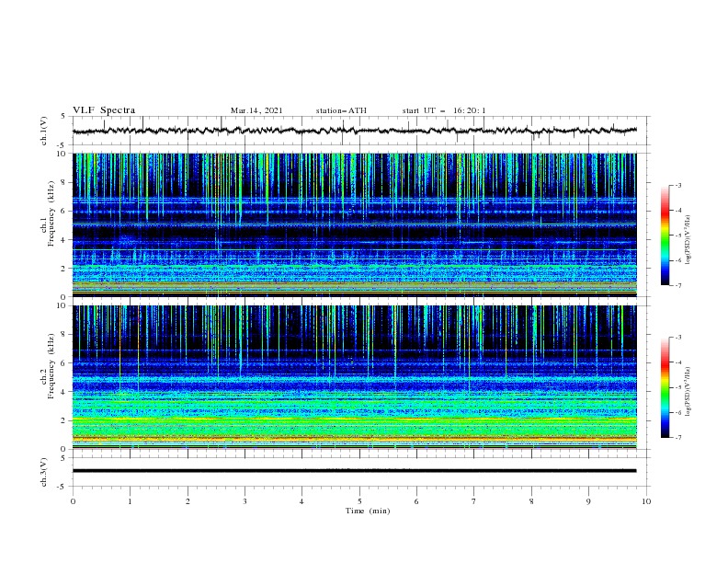Screen dimensions: 728x563
Task: Click the ch.2 colorbar log(PSD) label
Action: coord(688,392)
